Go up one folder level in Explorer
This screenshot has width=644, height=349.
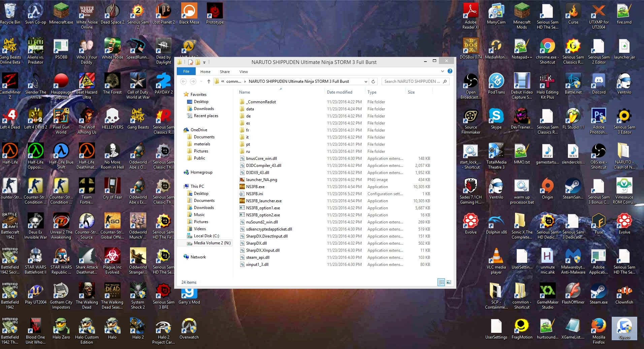coord(209,81)
